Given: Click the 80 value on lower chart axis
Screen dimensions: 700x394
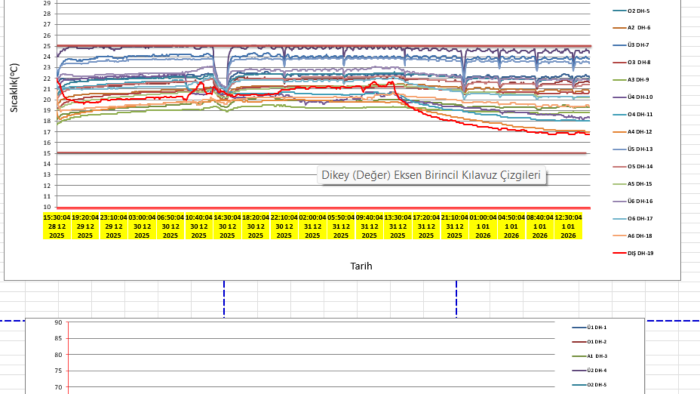Looking at the screenshot, I should tap(58, 355).
